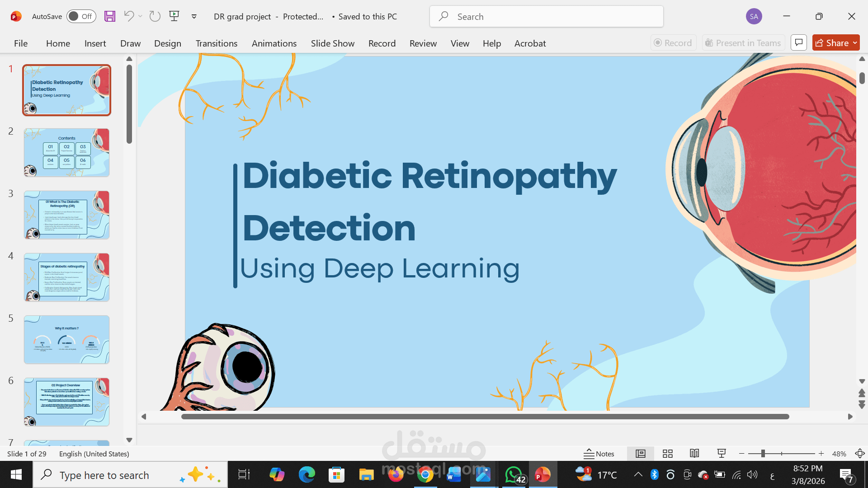Screen dimensions: 868x488
Task: Click the Redo icon
Action: tap(155, 16)
